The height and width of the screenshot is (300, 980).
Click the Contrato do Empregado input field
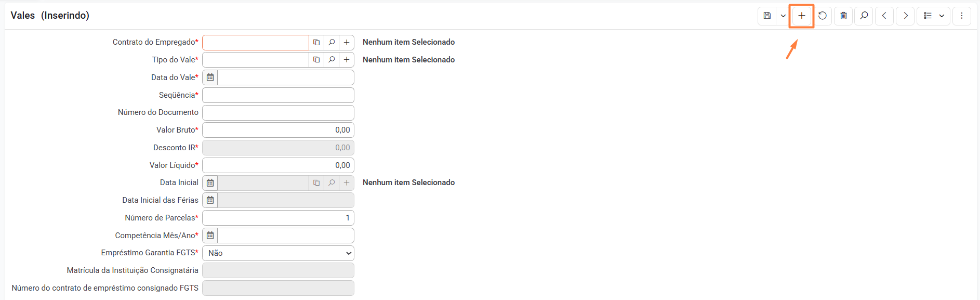256,42
